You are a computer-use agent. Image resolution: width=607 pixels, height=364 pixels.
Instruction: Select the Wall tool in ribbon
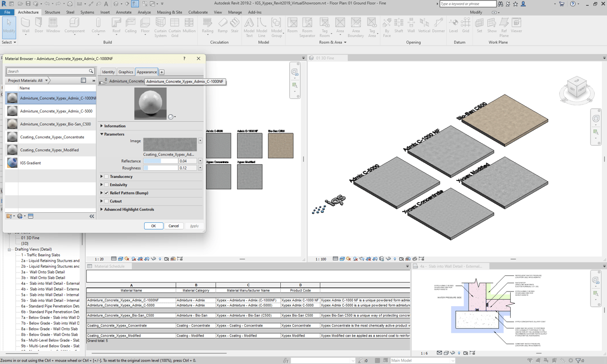click(25, 26)
